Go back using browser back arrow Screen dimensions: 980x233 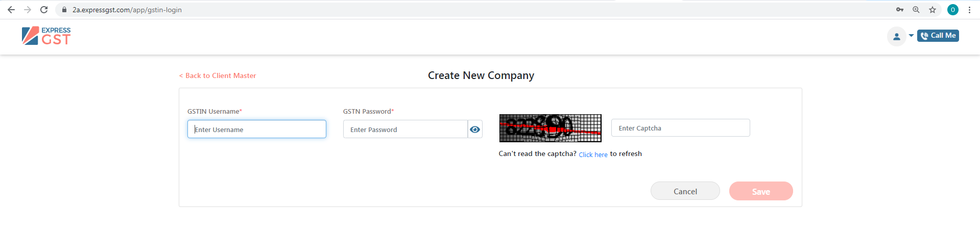[x=11, y=10]
